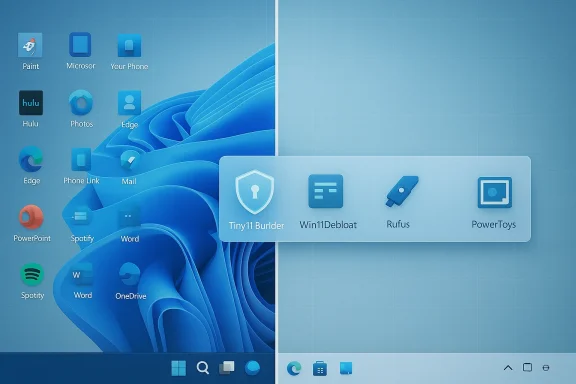Click the rightmost small system tray icon
This screenshot has height=384, width=576.
(546, 367)
